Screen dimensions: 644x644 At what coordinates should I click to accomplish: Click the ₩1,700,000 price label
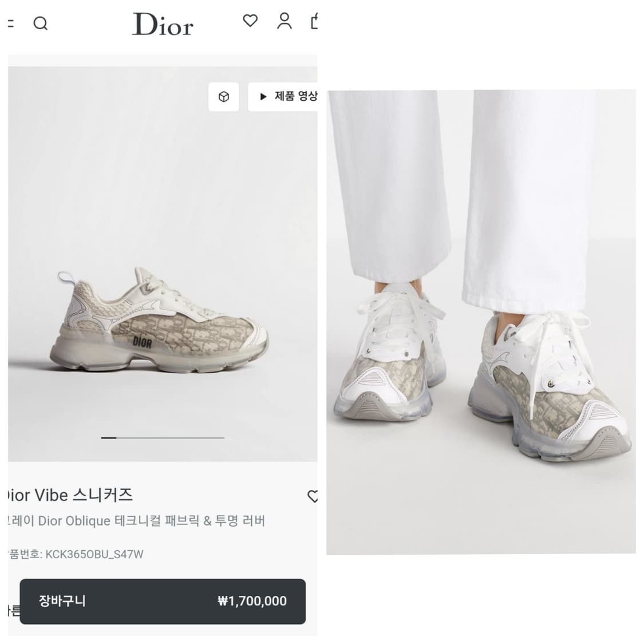click(x=252, y=601)
